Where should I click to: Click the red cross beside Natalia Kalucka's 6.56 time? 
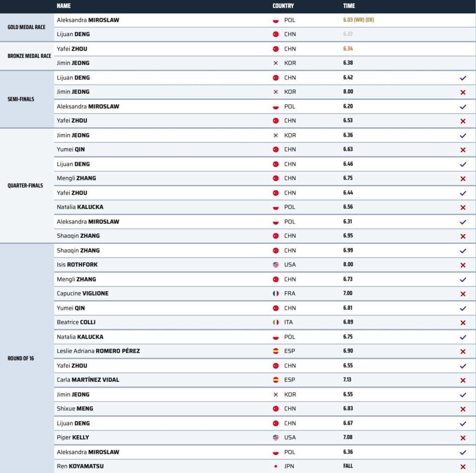[463, 207]
